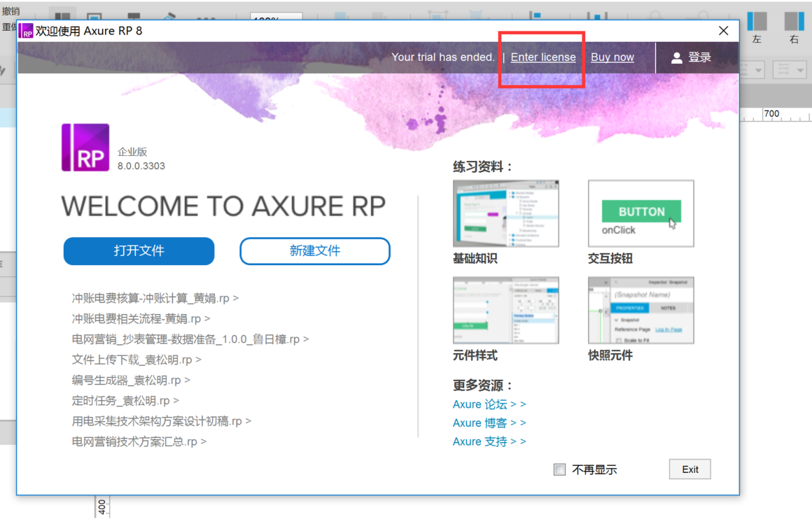Click the Axure RP logo in title bar

[x=27, y=31]
